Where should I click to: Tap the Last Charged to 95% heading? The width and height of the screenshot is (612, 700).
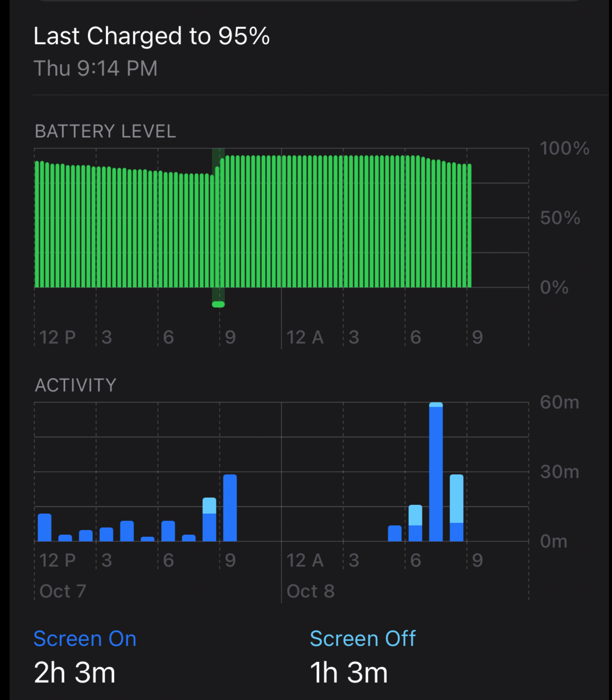pyautogui.click(x=152, y=36)
